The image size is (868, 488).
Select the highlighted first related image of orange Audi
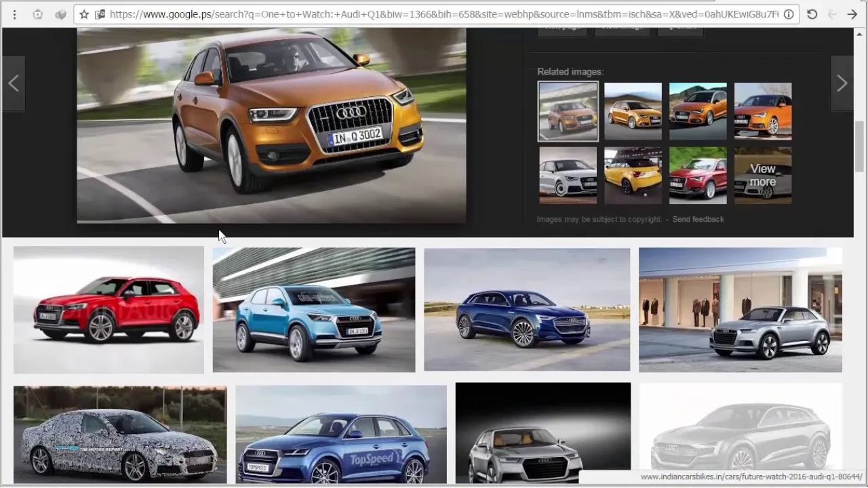click(568, 111)
